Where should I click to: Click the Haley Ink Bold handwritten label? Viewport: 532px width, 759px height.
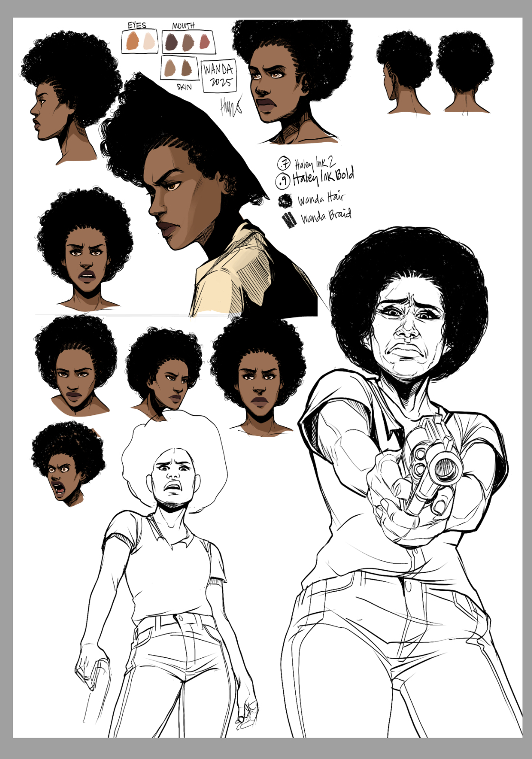tap(323, 177)
